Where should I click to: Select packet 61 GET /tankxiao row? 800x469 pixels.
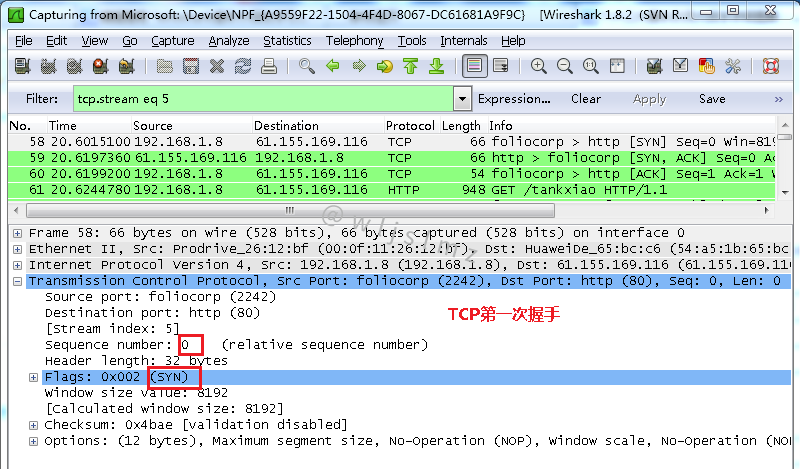(x=392, y=190)
